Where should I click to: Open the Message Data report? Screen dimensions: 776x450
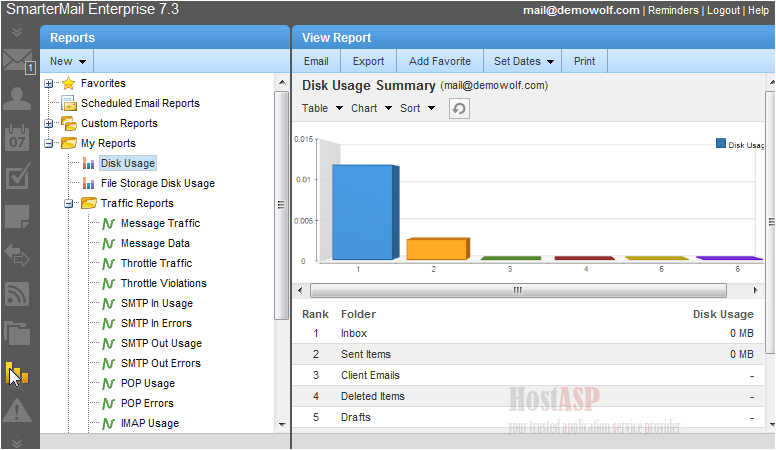coord(155,244)
